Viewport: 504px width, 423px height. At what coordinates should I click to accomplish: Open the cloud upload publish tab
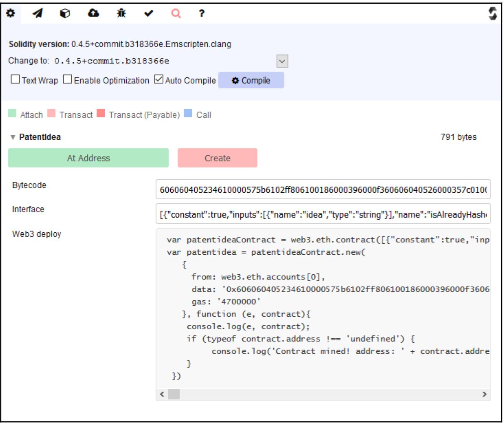pos(93,13)
